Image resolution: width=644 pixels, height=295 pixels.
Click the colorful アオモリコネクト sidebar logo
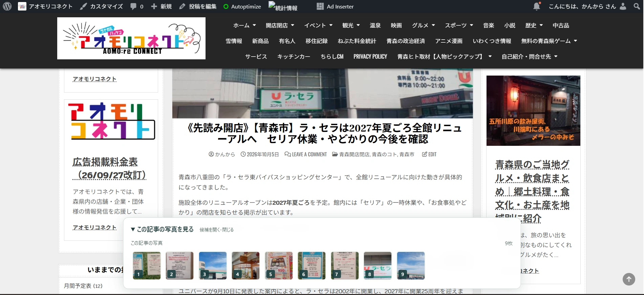[x=111, y=121]
